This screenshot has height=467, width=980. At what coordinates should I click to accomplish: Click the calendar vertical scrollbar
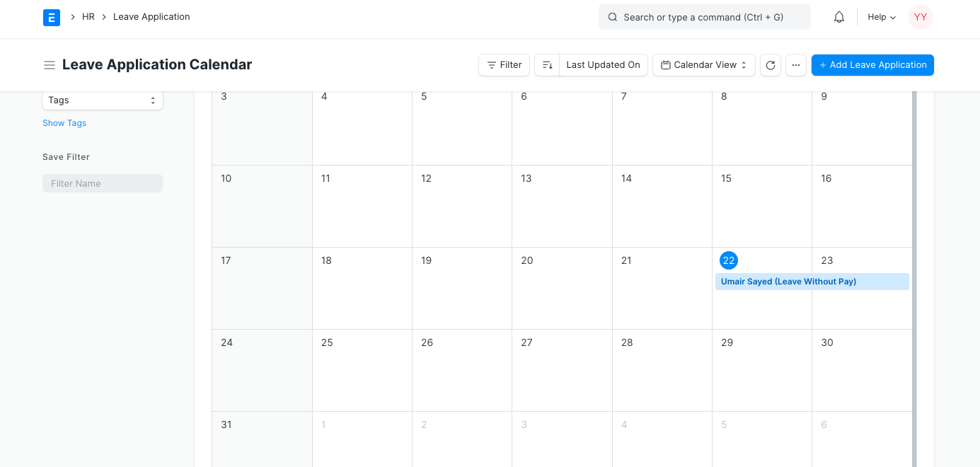(x=914, y=279)
